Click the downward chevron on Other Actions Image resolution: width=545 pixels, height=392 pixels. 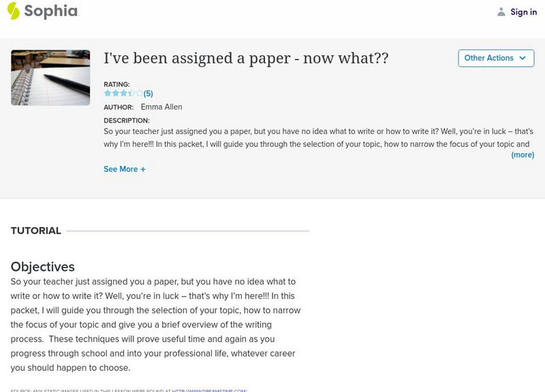click(522, 59)
